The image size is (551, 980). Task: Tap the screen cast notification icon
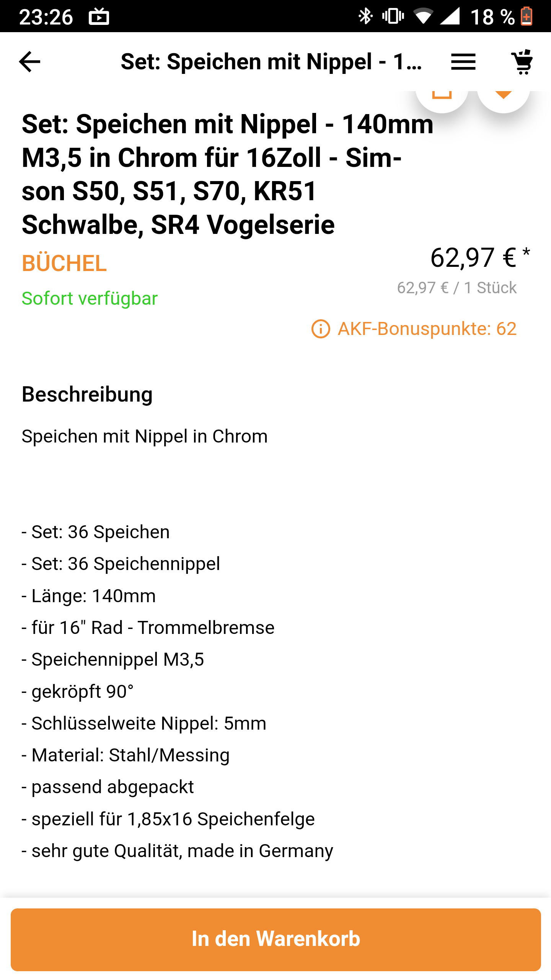click(x=99, y=17)
